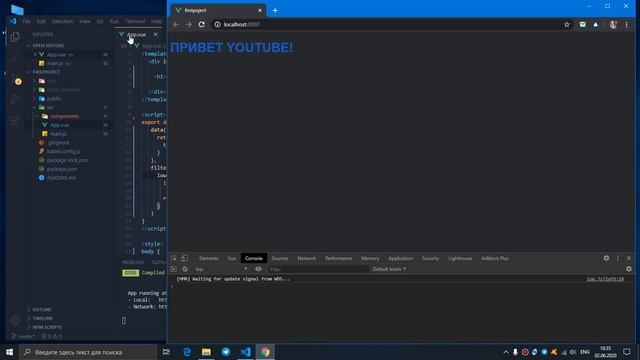Open File Explorer from the taskbar

pyautogui.click(x=206, y=352)
